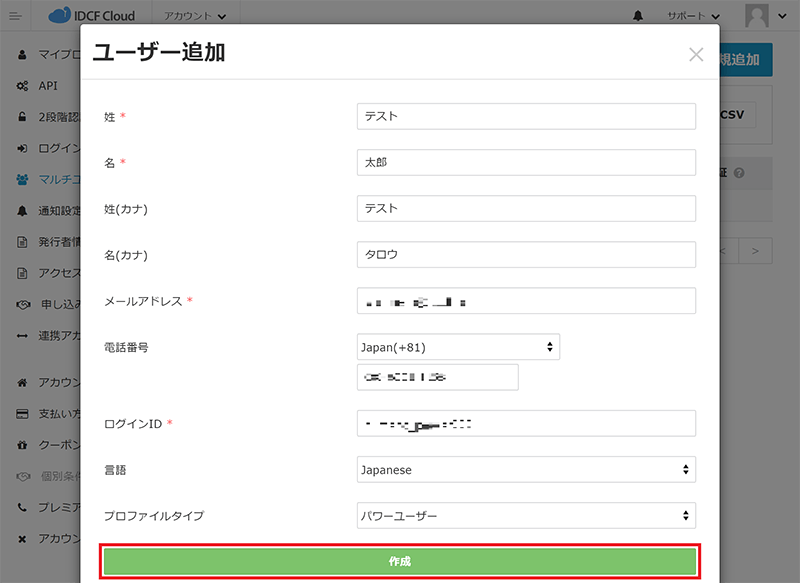Click the help question mark icon on the right
Viewport: 800px width, 583px height.
[739, 173]
